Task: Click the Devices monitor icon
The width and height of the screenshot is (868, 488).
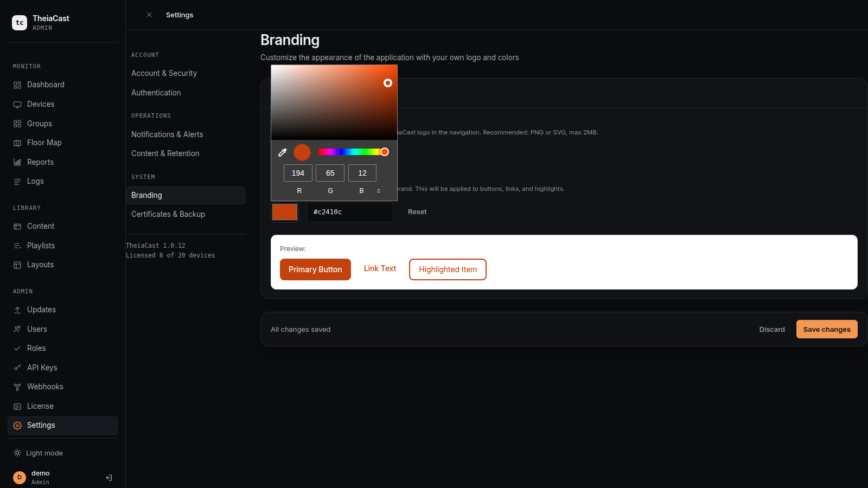Action: click(17, 105)
